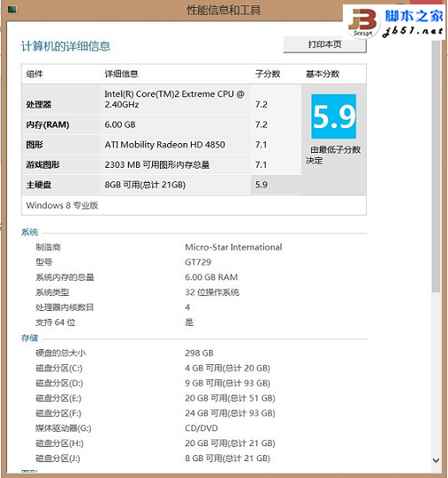Click 24 GB 可用(总计 93 GB) value

pos(230,414)
